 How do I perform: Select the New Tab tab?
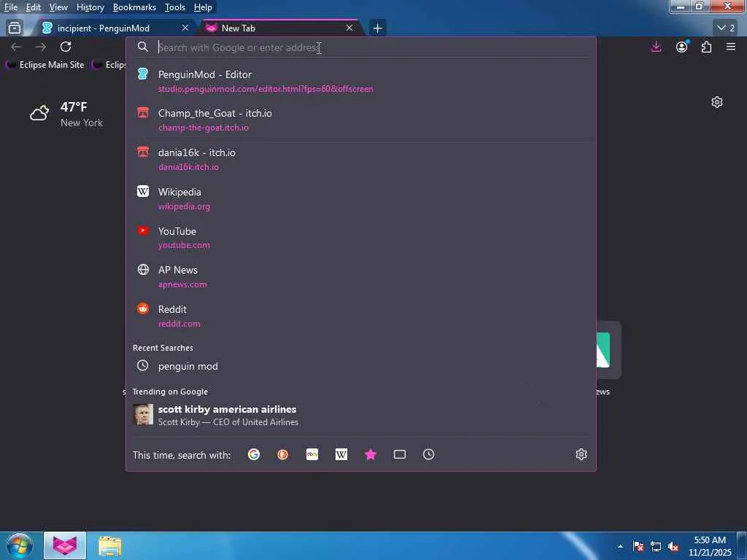click(x=281, y=28)
